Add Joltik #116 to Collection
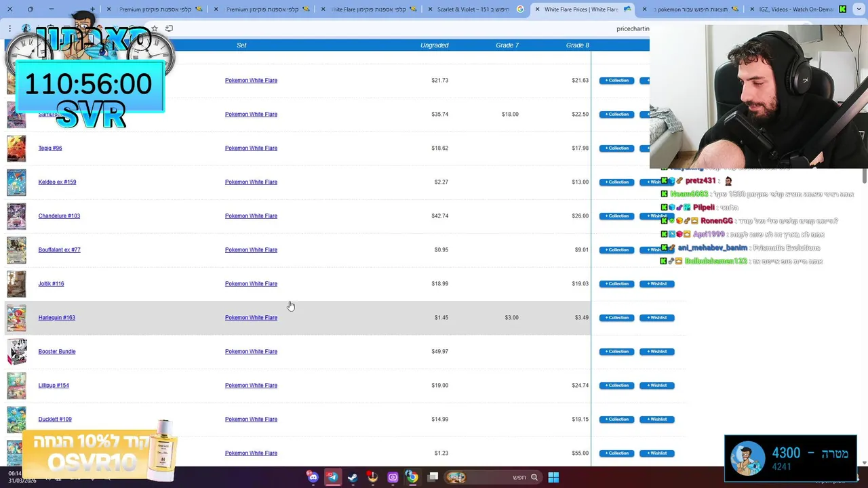Screen dimensions: 868x488 616,284
